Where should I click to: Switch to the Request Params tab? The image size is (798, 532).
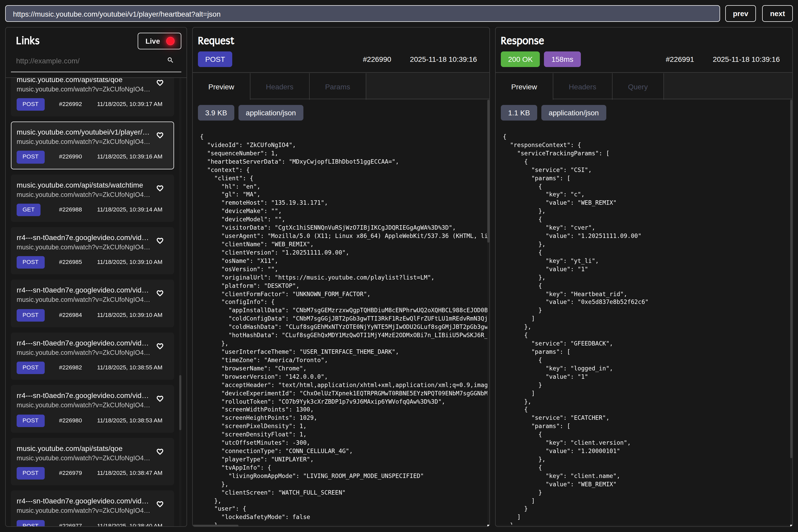(x=337, y=87)
